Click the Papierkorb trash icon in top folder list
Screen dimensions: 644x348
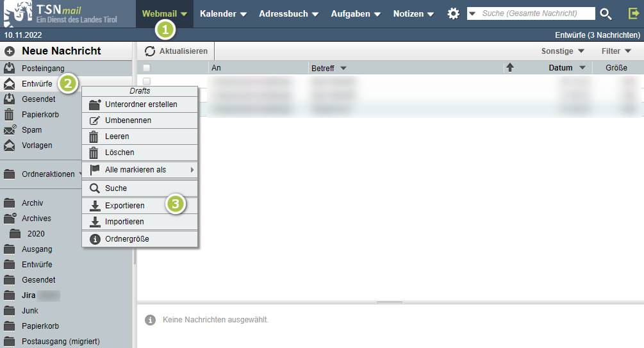point(9,114)
